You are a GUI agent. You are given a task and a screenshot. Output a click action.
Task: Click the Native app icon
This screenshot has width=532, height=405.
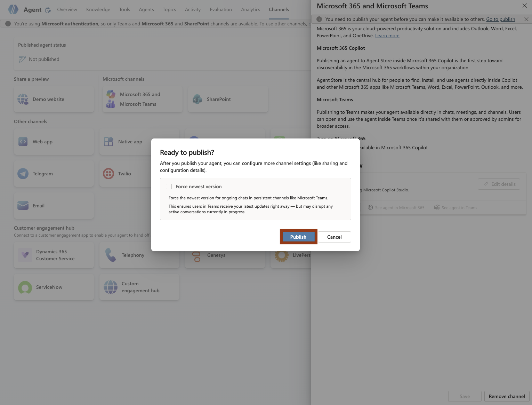click(x=108, y=142)
